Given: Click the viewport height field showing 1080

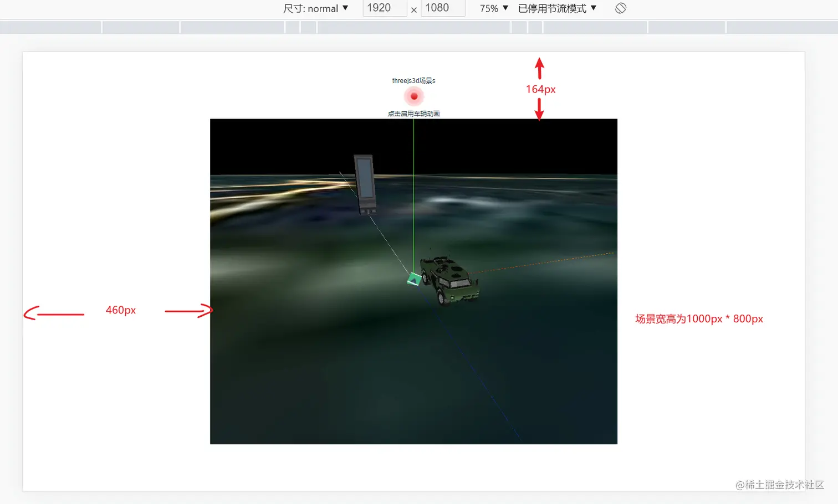Looking at the screenshot, I should tap(443, 8).
